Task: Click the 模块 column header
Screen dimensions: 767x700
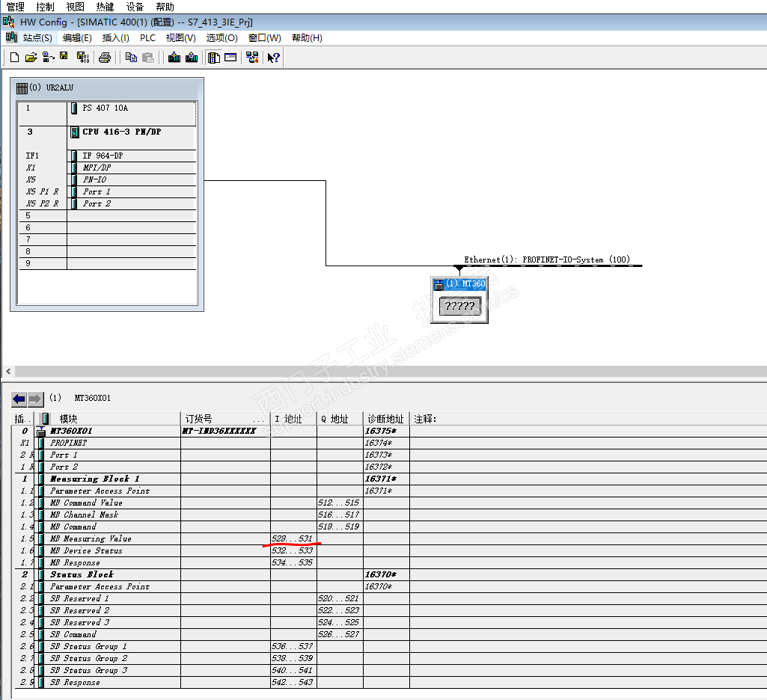Action: click(108, 419)
